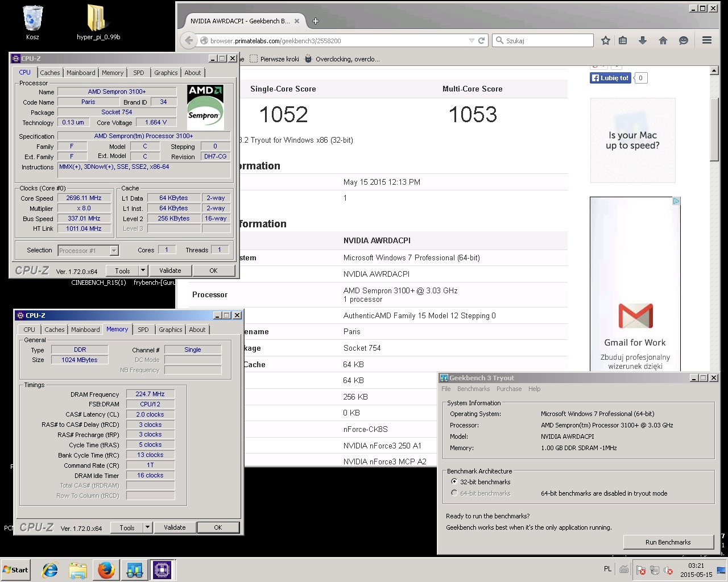The height and width of the screenshot is (582, 728).
Task: Open the Firefox hamburger menu
Action: tap(707, 40)
